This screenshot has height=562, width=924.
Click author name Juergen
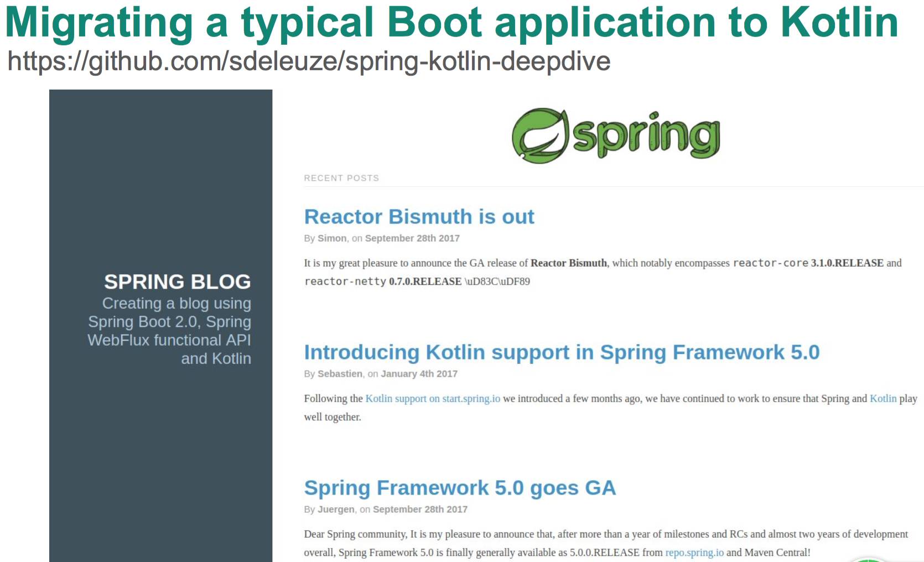click(x=336, y=509)
